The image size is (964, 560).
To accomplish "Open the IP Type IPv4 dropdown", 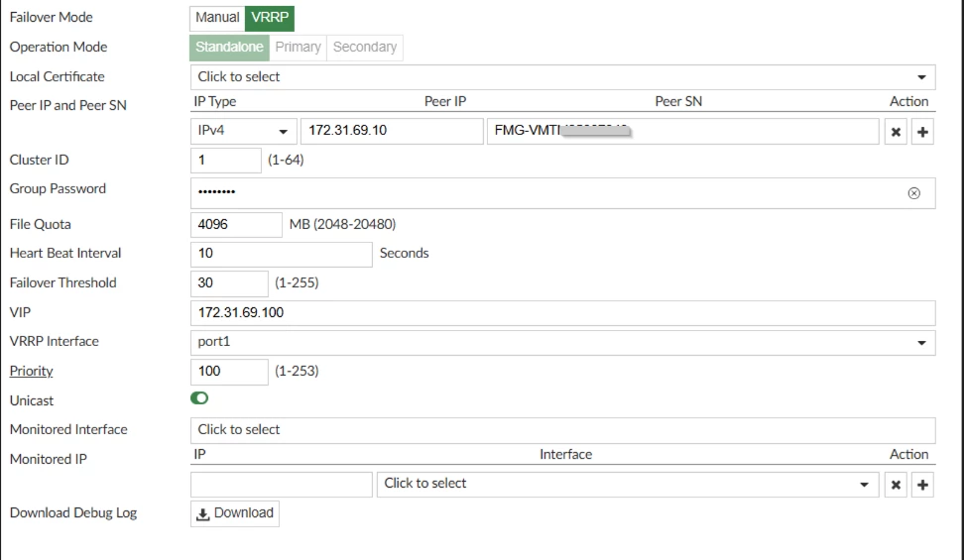I will click(x=243, y=131).
